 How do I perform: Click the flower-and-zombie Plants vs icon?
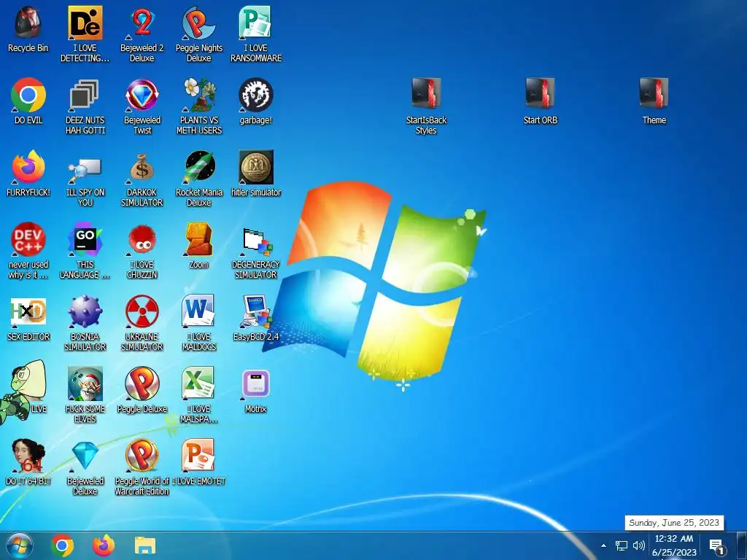click(198, 96)
